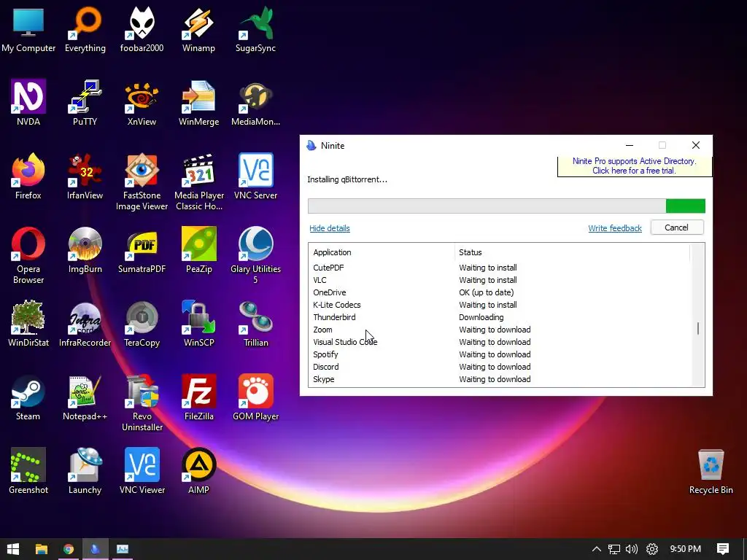Launch XnView from the desktop
This screenshot has height=560, width=747.
[142, 103]
